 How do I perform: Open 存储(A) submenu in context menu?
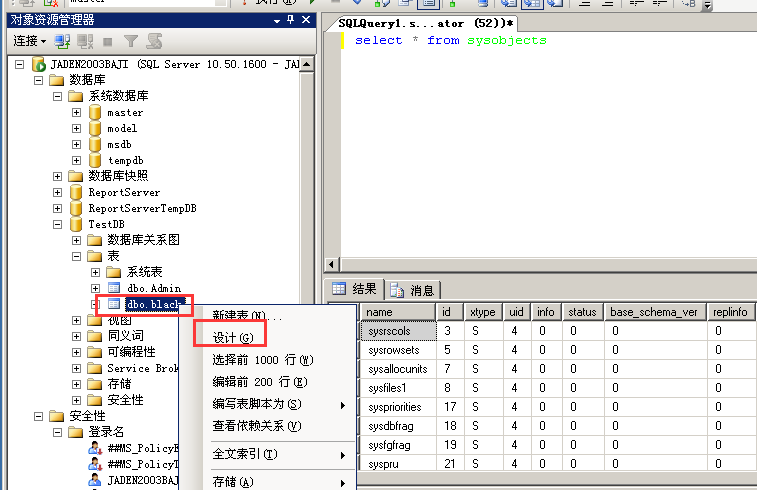point(268,481)
